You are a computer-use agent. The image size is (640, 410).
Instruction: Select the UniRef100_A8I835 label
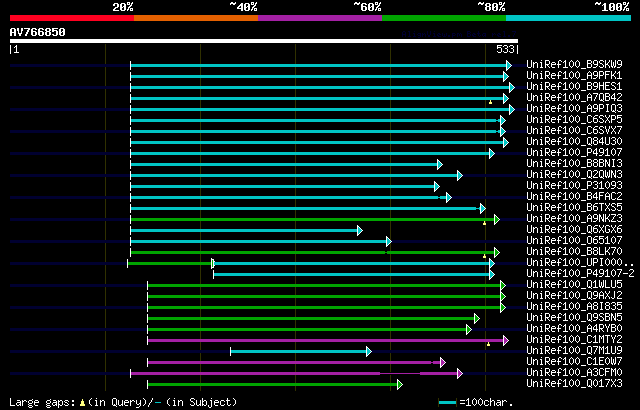click(x=574, y=307)
